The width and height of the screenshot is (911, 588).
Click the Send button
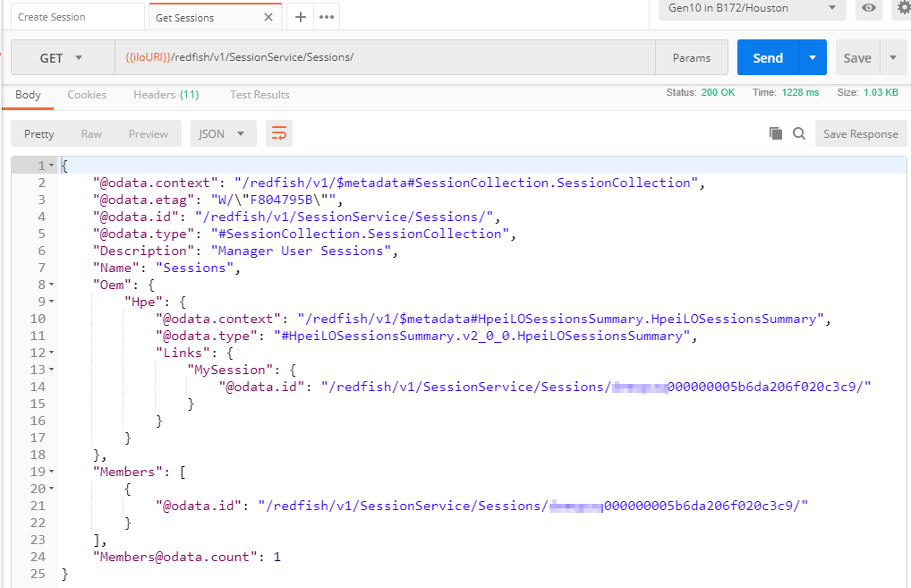click(x=767, y=58)
